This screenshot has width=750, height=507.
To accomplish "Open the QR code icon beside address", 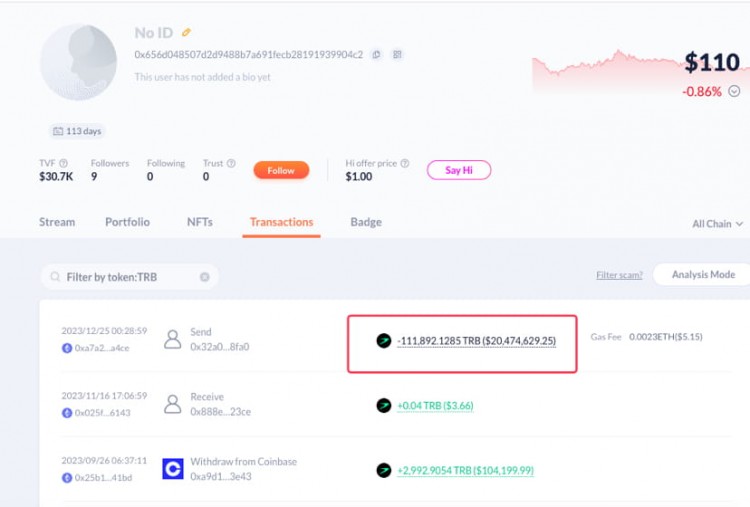I will coord(397,55).
